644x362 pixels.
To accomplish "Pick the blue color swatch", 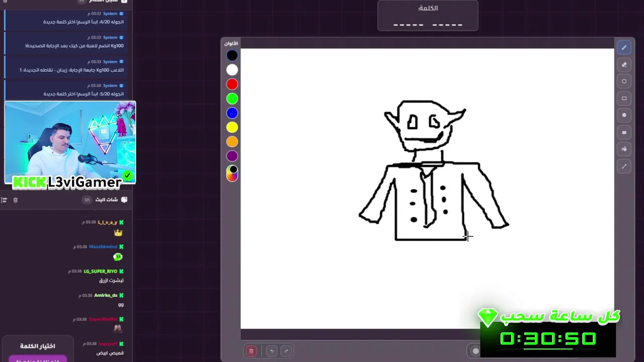I will (232, 113).
